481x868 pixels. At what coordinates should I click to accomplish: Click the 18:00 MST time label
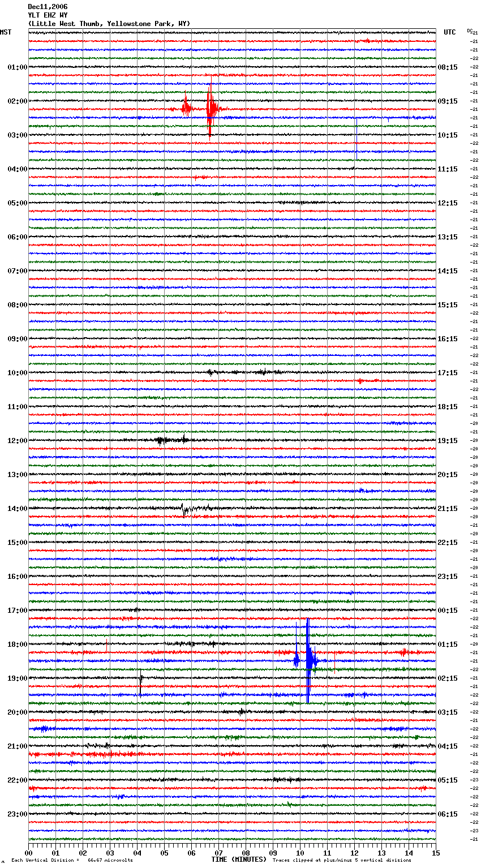(18, 644)
